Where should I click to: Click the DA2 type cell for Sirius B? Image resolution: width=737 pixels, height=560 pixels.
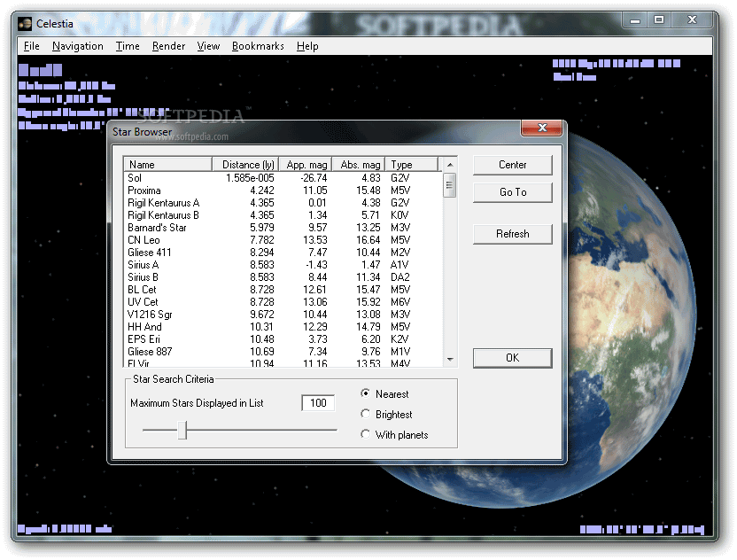[400, 277]
